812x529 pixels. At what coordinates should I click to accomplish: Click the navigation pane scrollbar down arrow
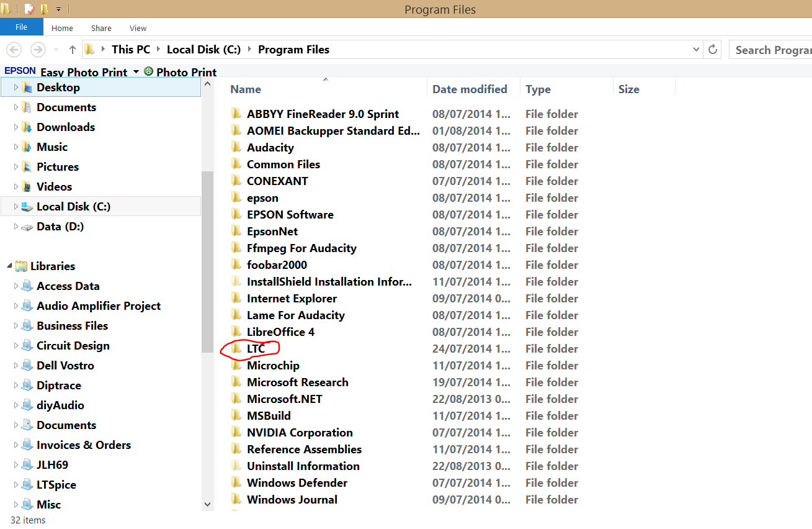coord(207,504)
